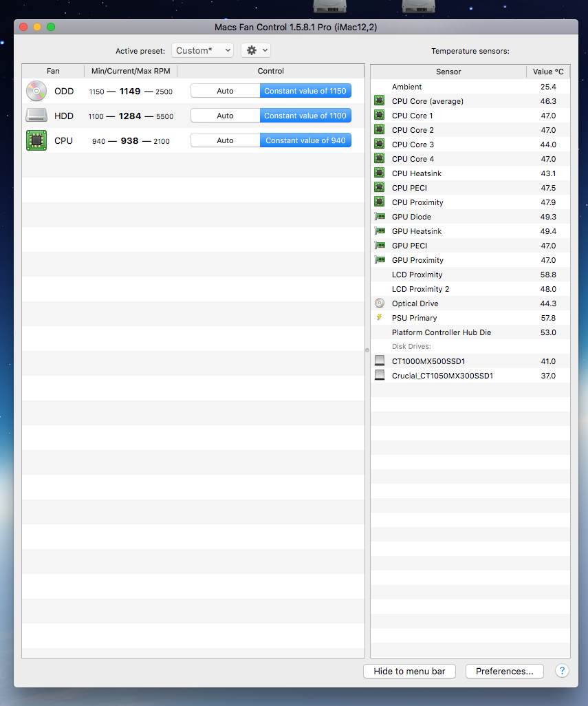Click the Hide to menu bar button
Image resolution: width=588 pixels, height=706 pixels.
(409, 671)
